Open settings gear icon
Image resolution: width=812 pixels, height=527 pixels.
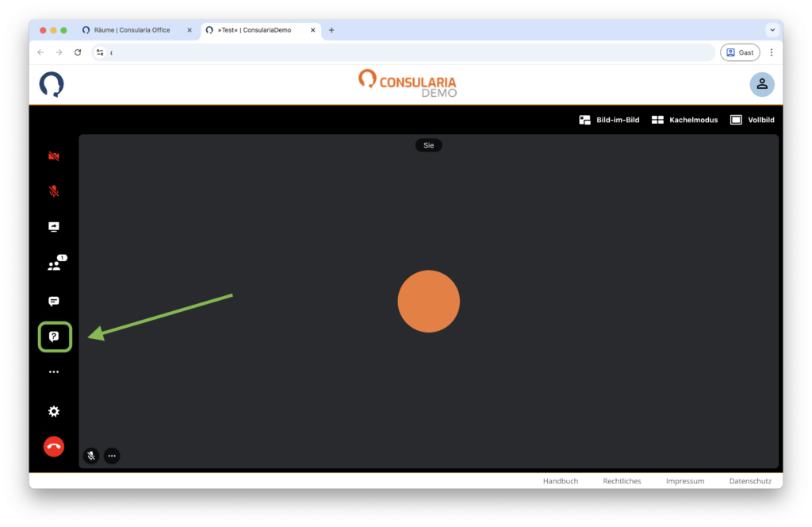click(x=54, y=411)
